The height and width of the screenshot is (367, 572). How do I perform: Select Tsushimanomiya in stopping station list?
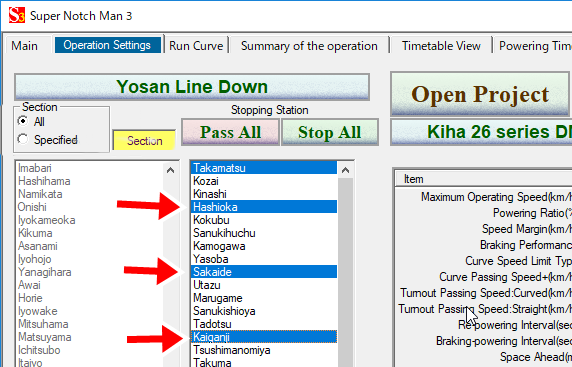(x=264, y=350)
